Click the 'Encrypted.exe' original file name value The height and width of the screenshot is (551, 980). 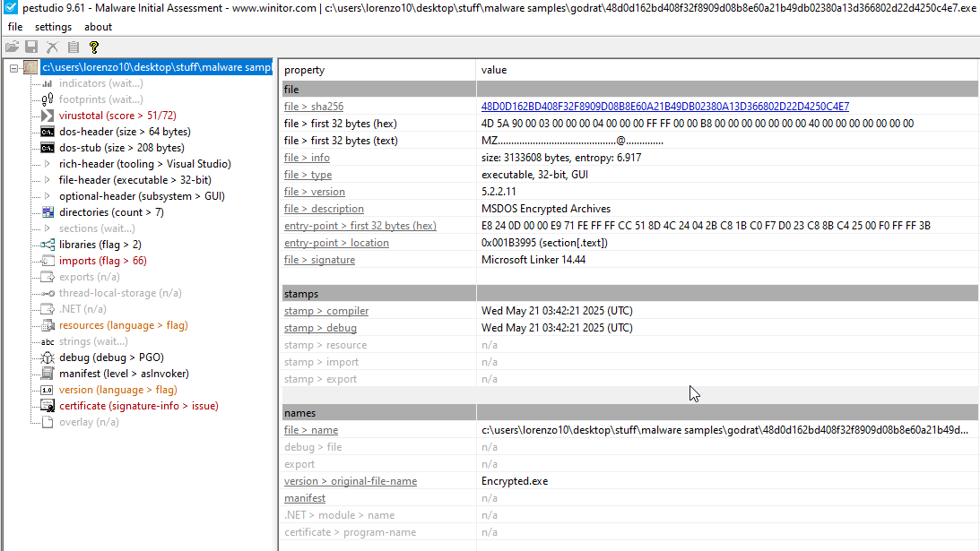(x=515, y=482)
